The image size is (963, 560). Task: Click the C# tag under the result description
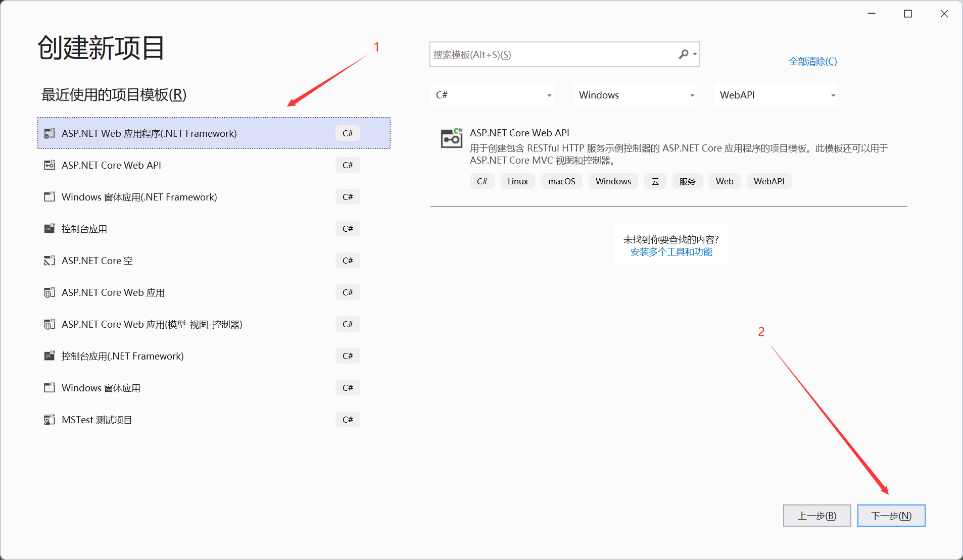(482, 181)
